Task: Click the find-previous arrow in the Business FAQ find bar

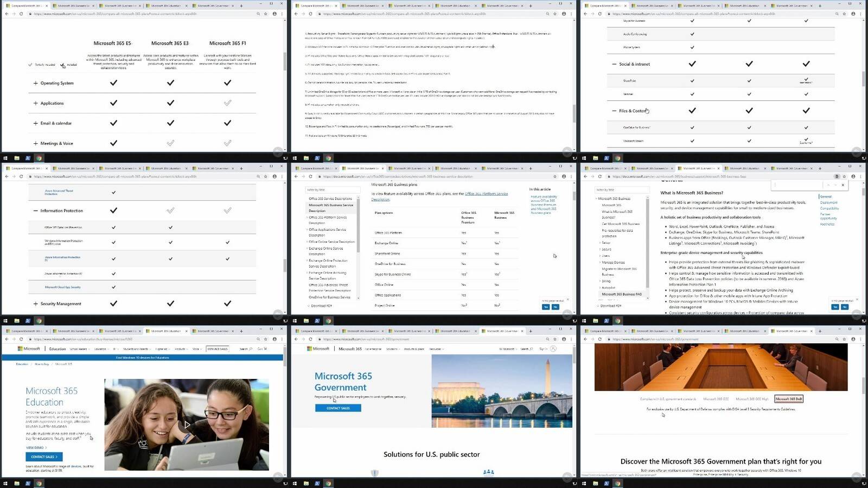Action: [x=828, y=185]
